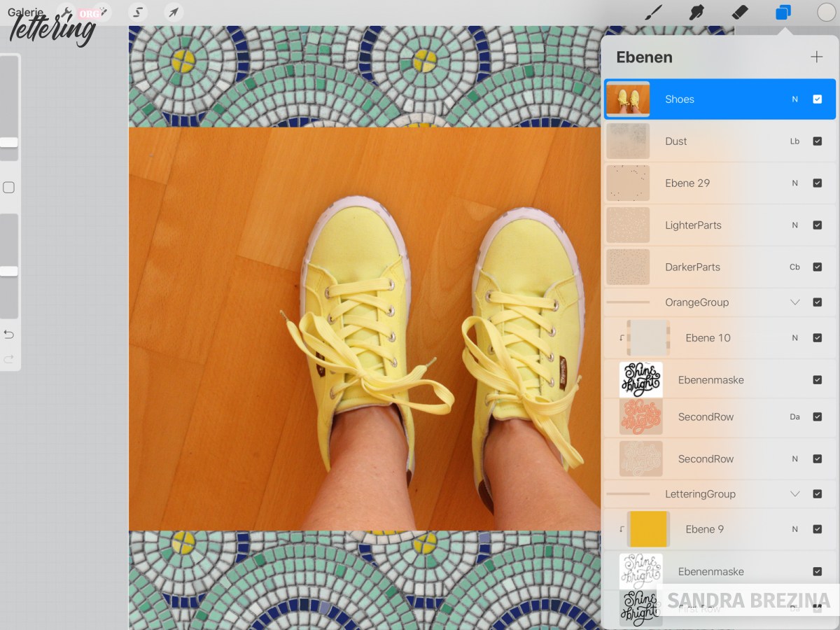The height and width of the screenshot is (630, 840).
Task: Open blend mode N of LighterParts
Action: pyautogui.click(x=794, y=225)
